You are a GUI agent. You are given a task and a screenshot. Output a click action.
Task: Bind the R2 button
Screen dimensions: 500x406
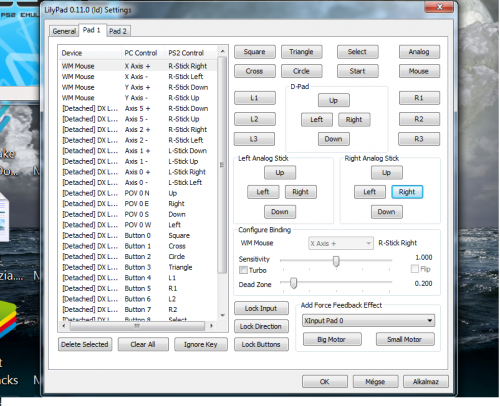coord(419,119)
